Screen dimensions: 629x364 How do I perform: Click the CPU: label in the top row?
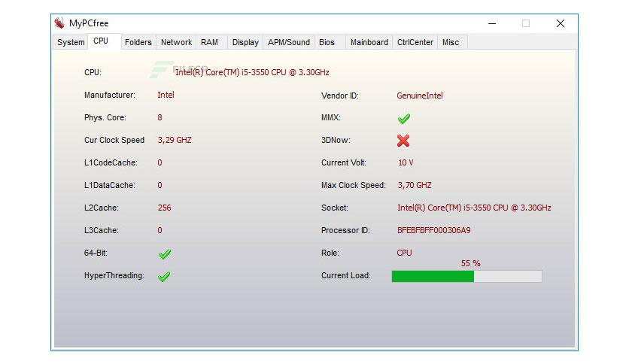93,72
